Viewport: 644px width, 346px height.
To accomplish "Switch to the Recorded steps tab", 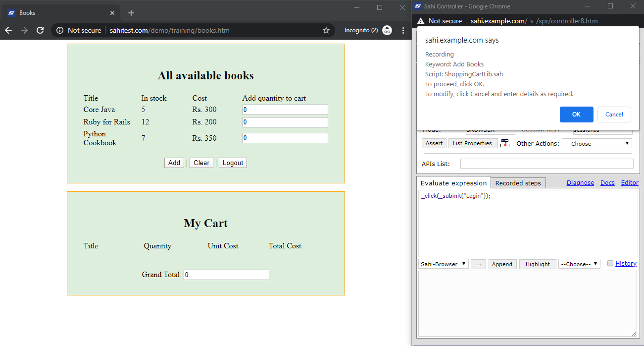I will pyautogui.click(x=518, y=183).
